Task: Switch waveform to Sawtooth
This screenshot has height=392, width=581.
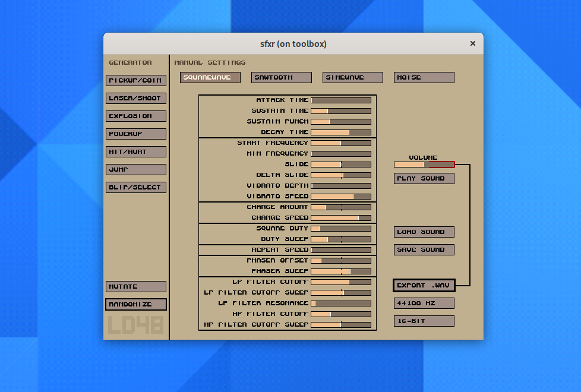Action: click(282, 78)
